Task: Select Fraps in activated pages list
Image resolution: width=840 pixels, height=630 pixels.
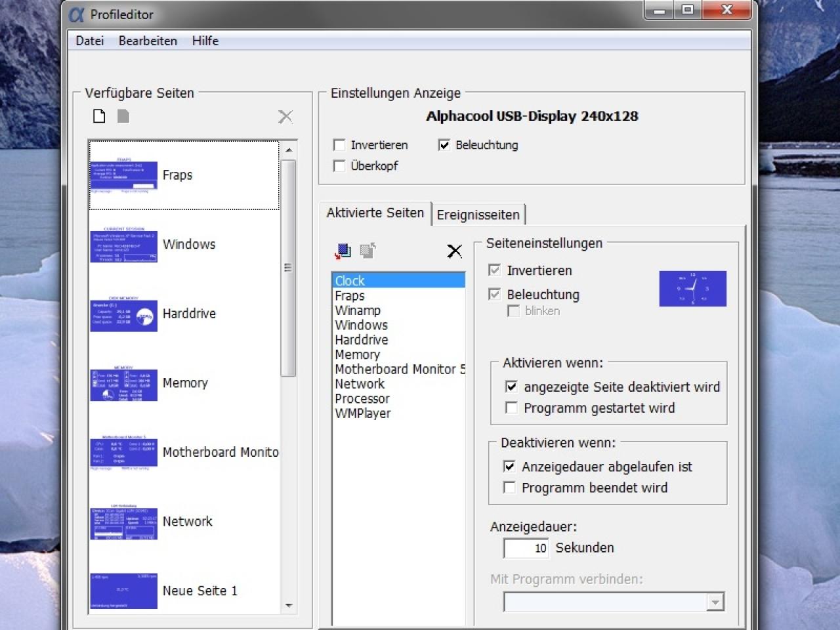Action: [x=398, y=296]
